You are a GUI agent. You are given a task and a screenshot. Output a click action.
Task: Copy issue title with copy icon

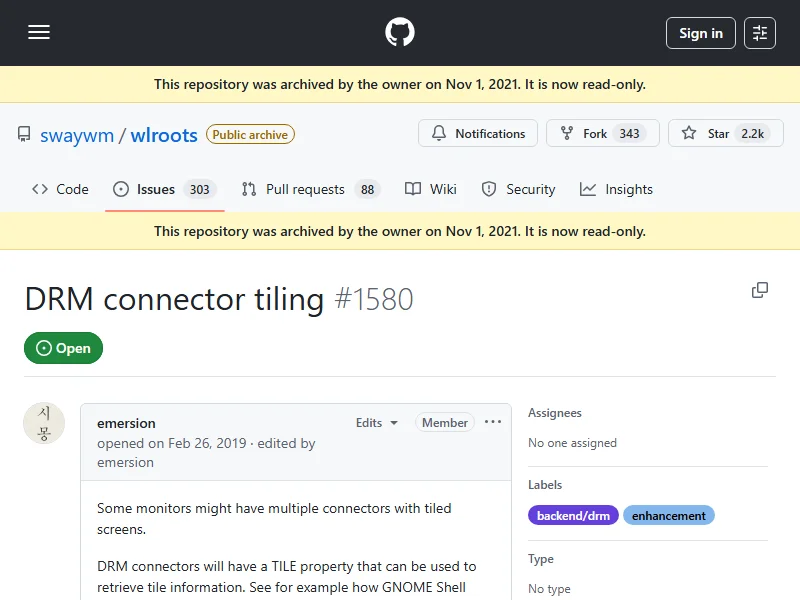760,290
